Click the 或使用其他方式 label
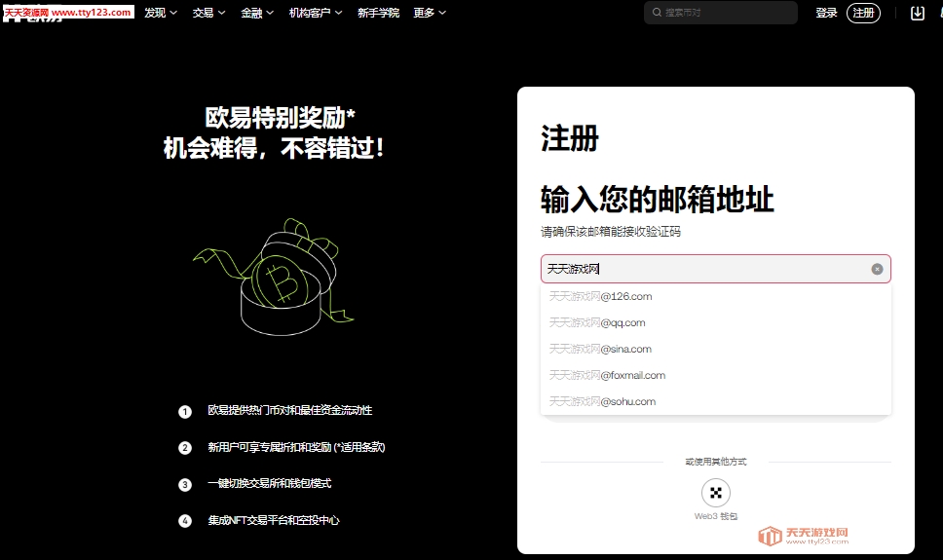This screenshot has height=560, width=943. 716,462
